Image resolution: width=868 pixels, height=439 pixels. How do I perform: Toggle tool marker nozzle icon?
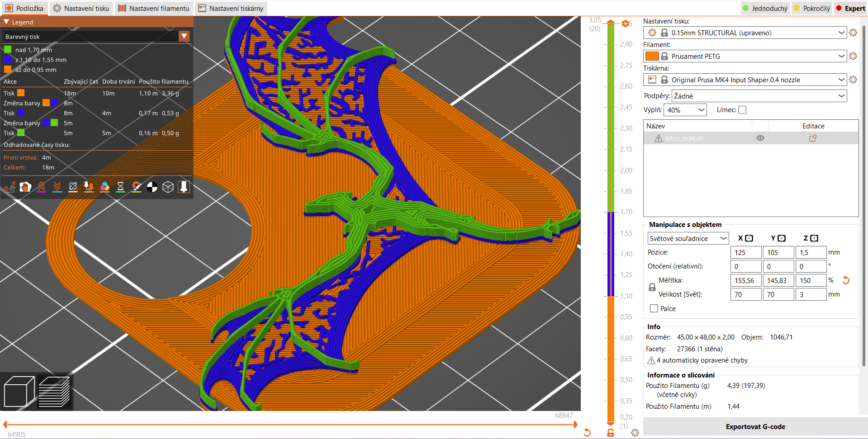[184, 187]
